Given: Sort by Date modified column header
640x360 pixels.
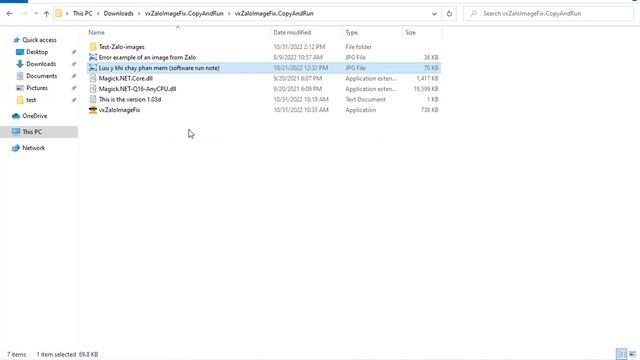Looking at the screenshot, I should tap(292, 32).
